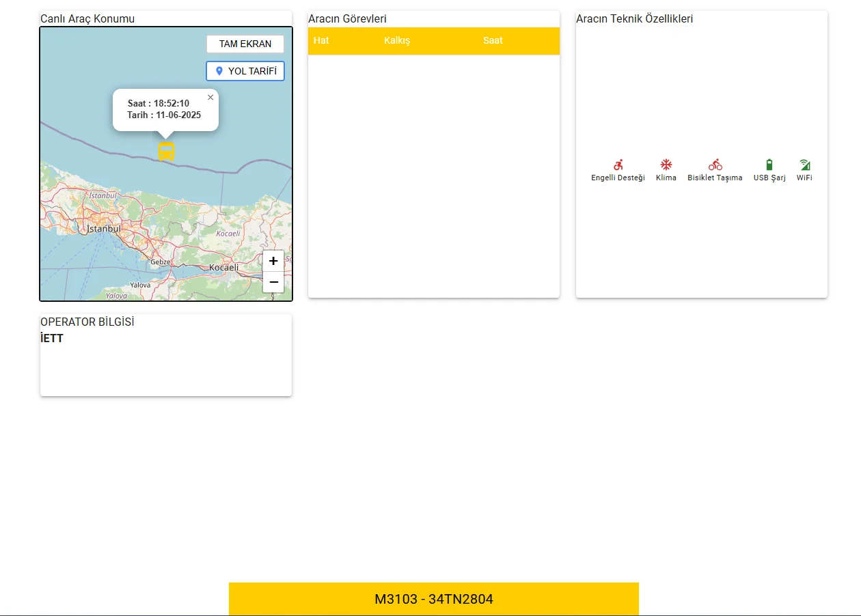Click the blue location pin icon
The height and width of the screenshot is (616, 861).
(219, 71)
